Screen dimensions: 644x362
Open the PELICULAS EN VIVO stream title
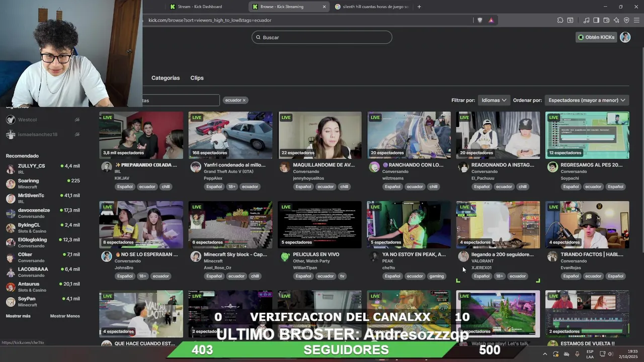pyautogui.click(x=316, y=254)
